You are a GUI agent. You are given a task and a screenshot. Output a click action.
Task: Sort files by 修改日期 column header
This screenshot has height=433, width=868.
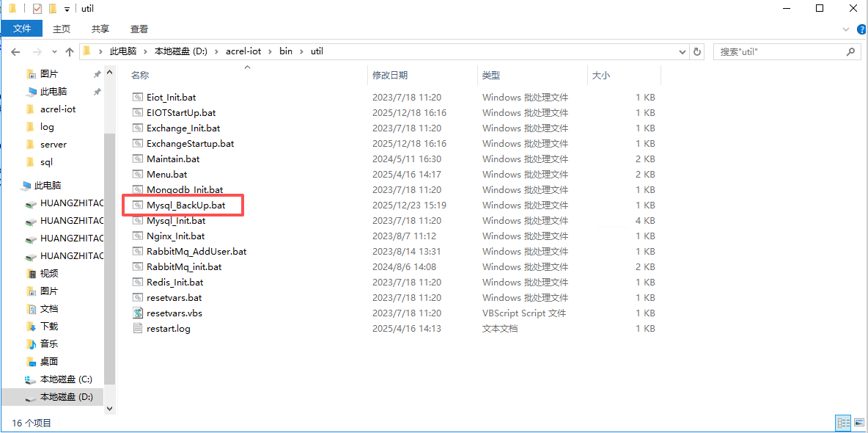pos(390,76)
